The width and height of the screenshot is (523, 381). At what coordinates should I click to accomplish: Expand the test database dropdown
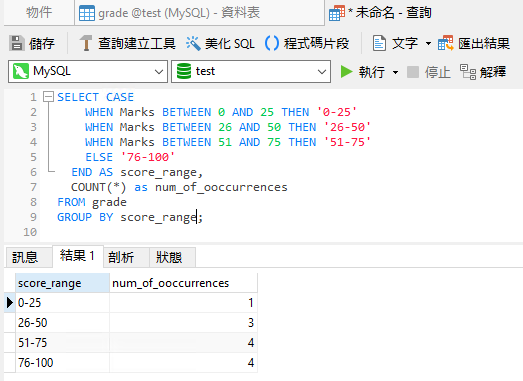[x=322, y=72]
